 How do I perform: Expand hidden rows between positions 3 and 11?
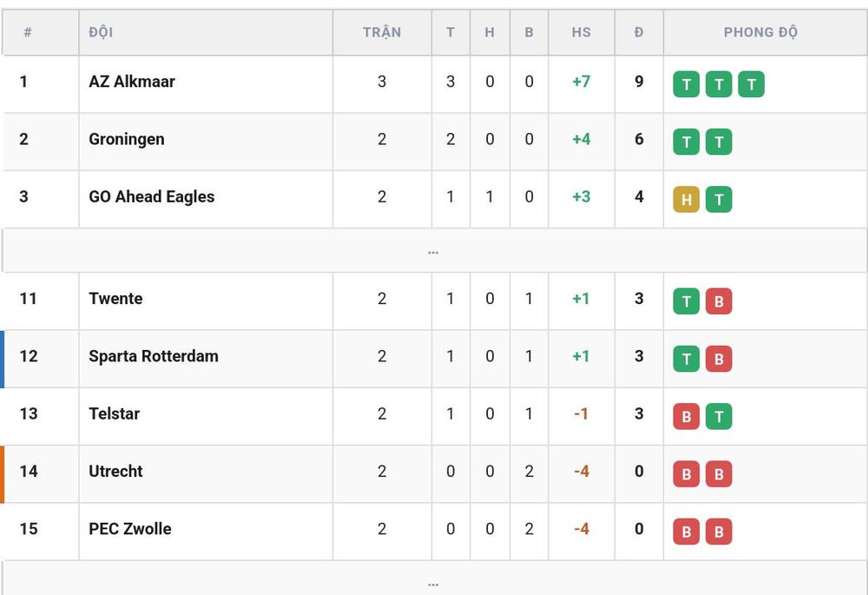[434, 250]
